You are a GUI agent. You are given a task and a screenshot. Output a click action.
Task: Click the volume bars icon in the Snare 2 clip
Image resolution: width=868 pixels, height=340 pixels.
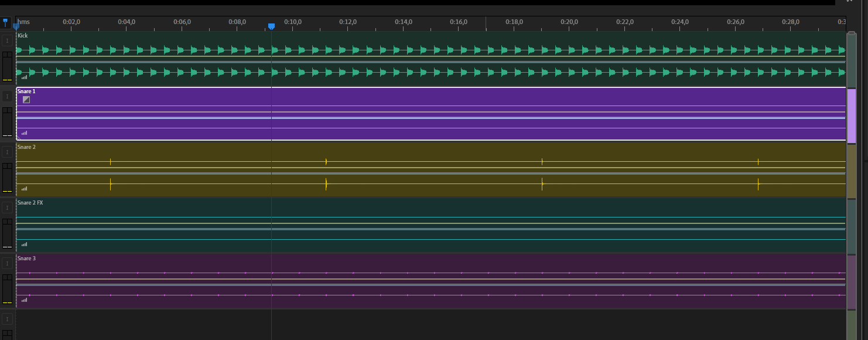24,189
